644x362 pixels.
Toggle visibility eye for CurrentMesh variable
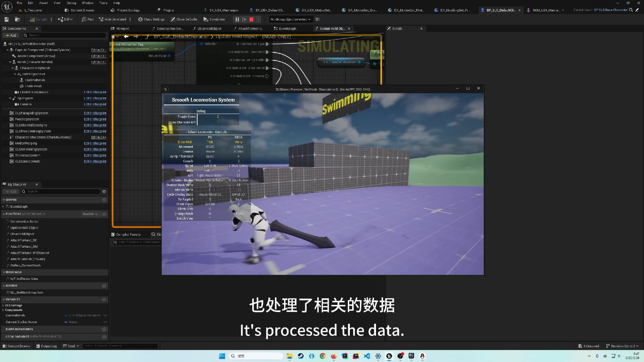click(x=105, y=315)
